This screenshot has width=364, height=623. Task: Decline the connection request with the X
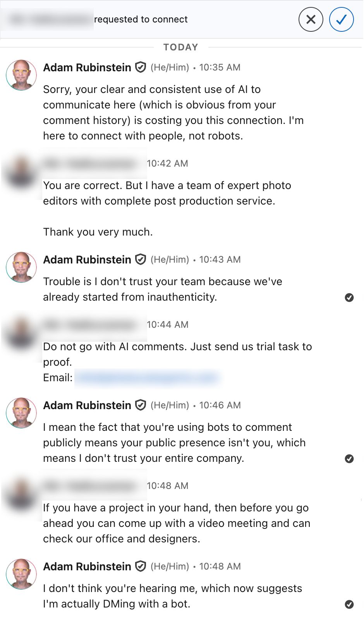coord(311,19)
